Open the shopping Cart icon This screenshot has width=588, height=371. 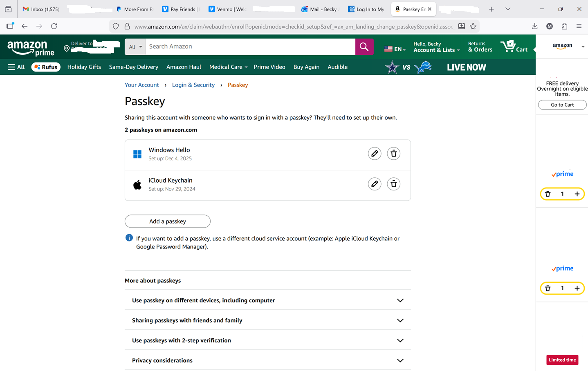[x=514, y=47]
